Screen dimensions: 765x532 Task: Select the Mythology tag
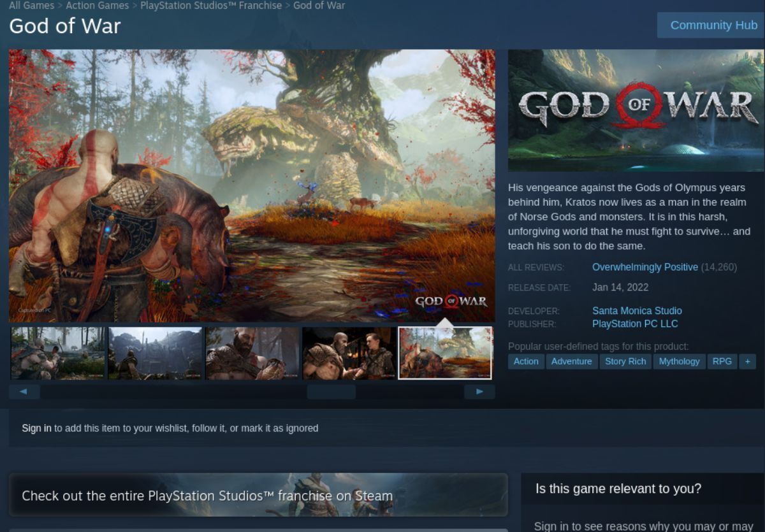(679, 361)
